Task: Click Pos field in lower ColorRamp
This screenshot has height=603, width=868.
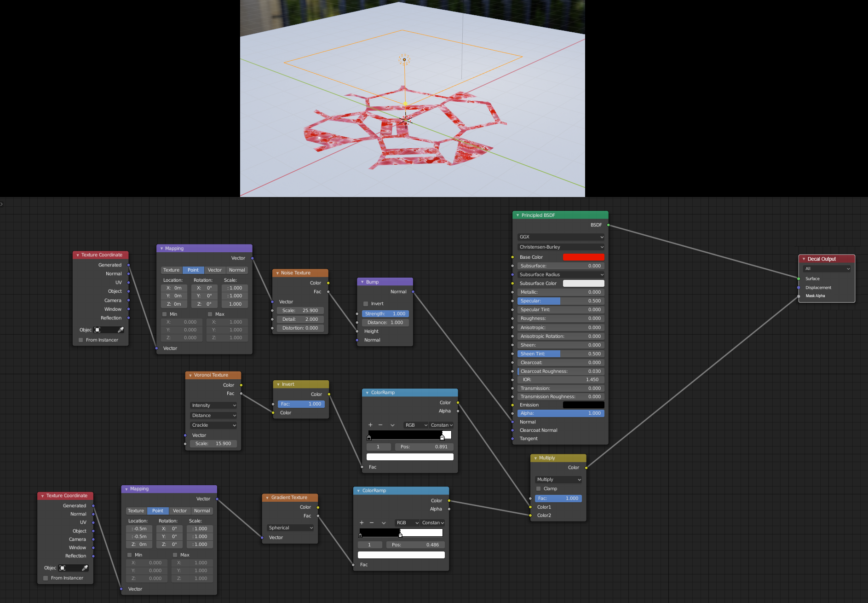Action: 415,545
